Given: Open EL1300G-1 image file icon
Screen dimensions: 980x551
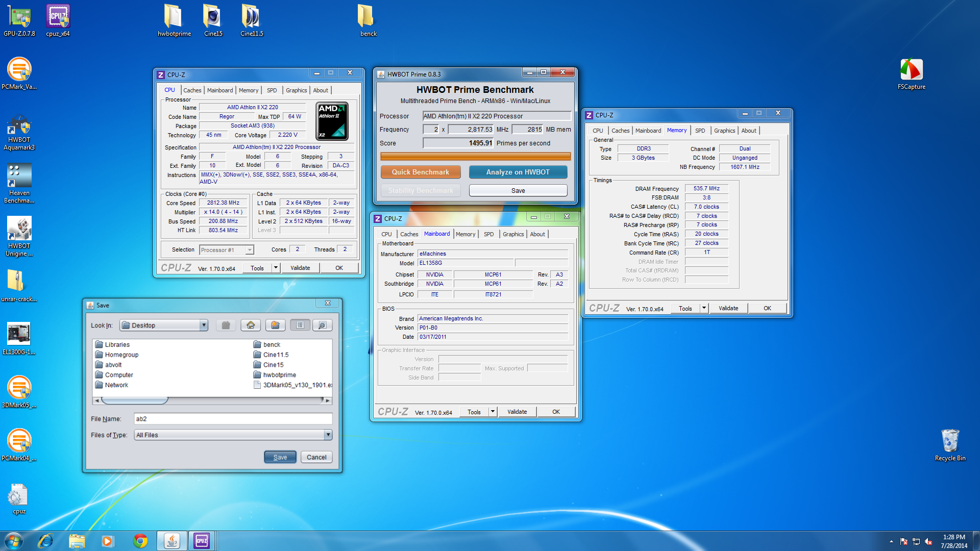Looking at the screenshot, I should 19,339.
